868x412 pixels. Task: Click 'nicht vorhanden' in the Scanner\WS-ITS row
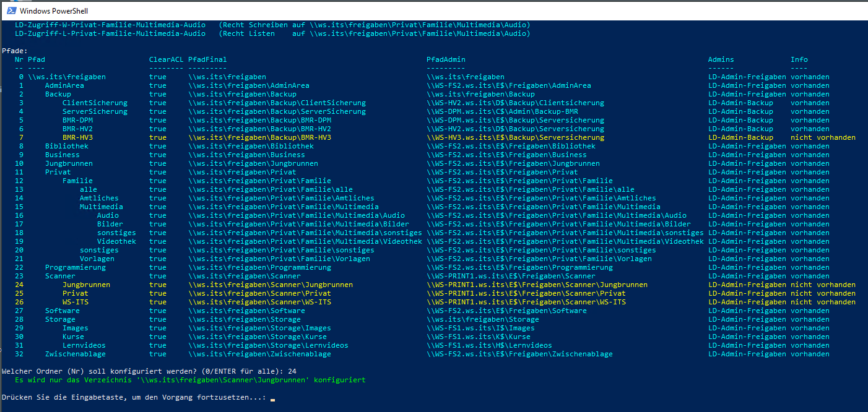tap(823, 302)
